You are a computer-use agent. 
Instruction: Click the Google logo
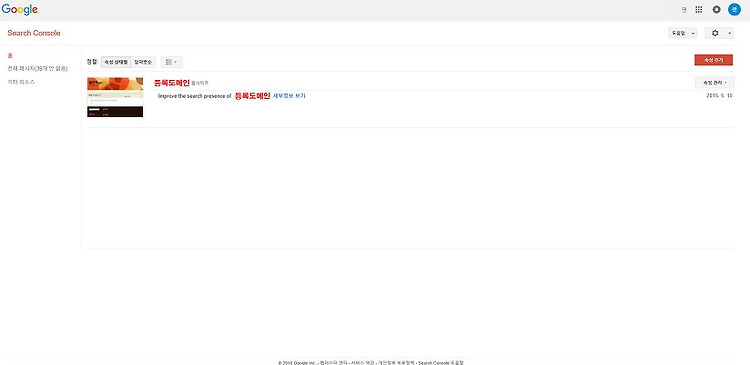[20, 10]
